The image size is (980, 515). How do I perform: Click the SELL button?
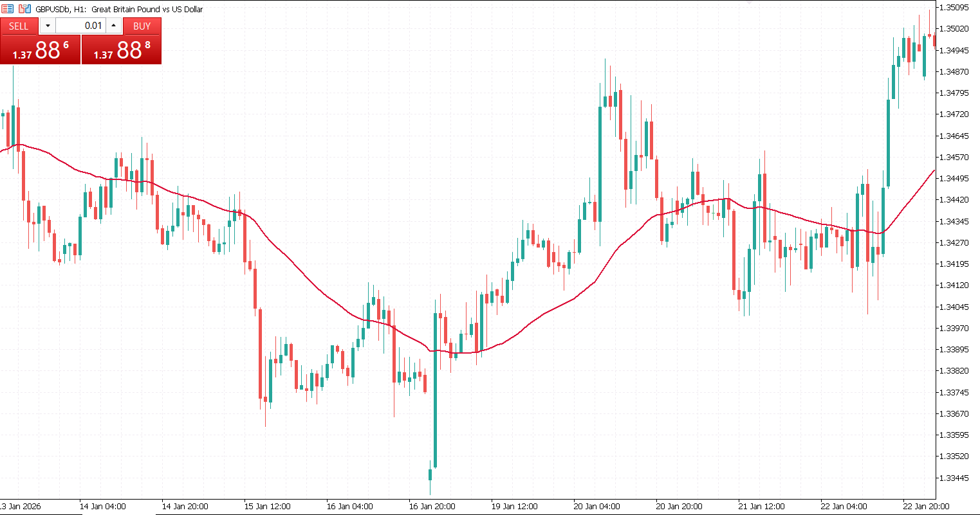tap(19, 26)
